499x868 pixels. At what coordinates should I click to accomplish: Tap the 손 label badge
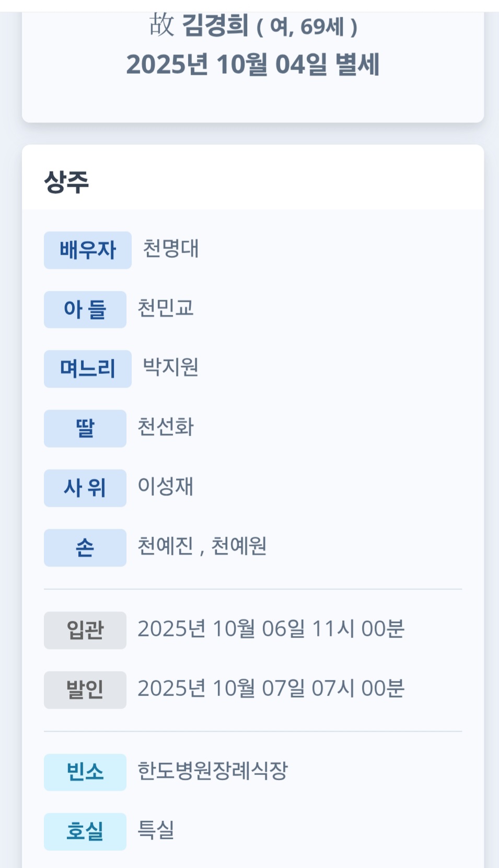pyautogui.click(x=85, y=547)
